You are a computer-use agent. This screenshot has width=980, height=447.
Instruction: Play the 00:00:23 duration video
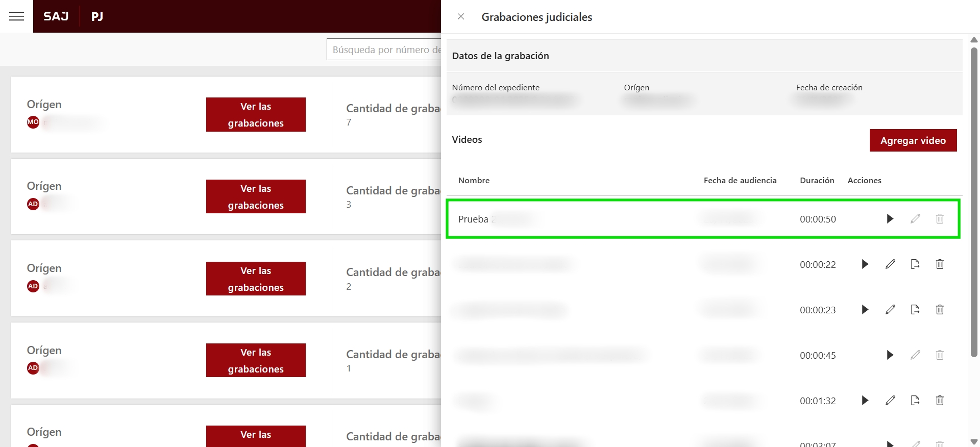865,310
